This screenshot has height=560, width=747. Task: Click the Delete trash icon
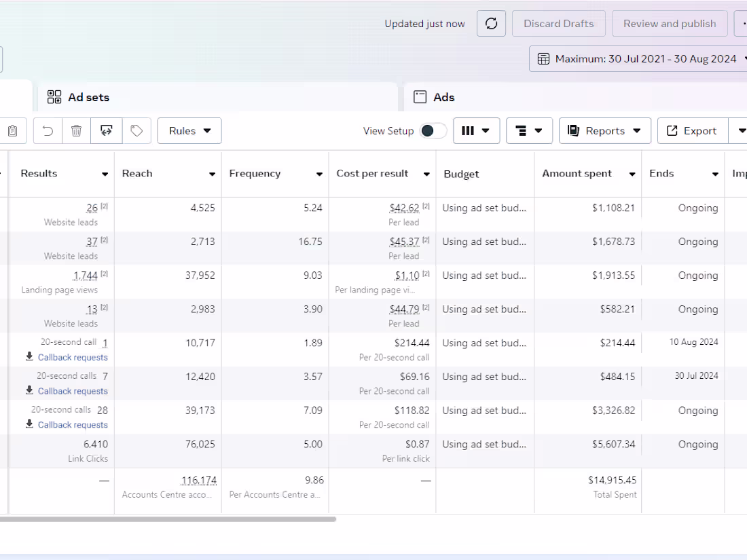tap(76, 130)
